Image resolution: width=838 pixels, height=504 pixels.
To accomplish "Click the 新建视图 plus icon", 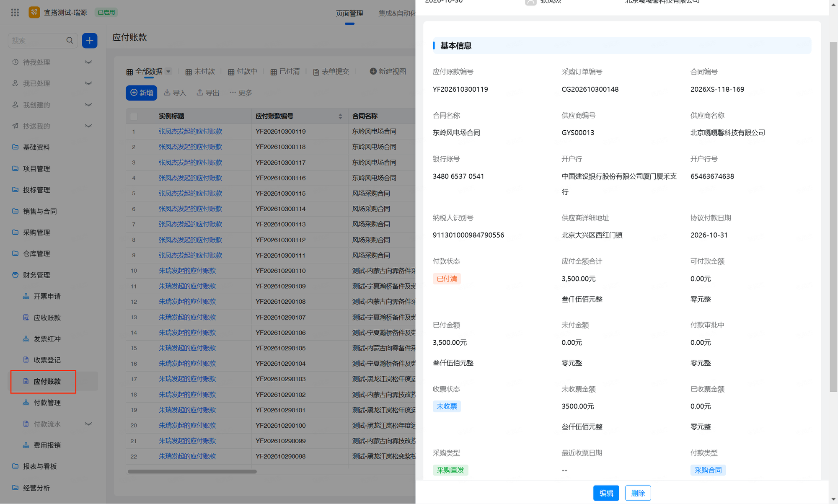I will point(373,71).
